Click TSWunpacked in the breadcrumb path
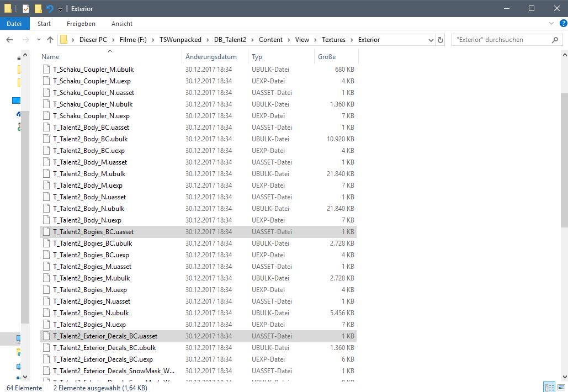Screen dimensions: 568x392 tap(178, 40)
